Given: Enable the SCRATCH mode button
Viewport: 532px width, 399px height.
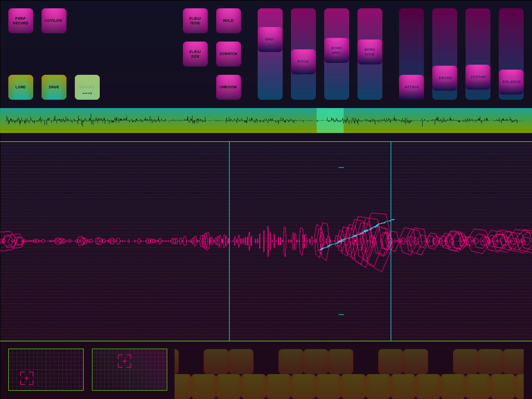Looking at the screenshot, I should pyautogui.click(x=228, y=54).
